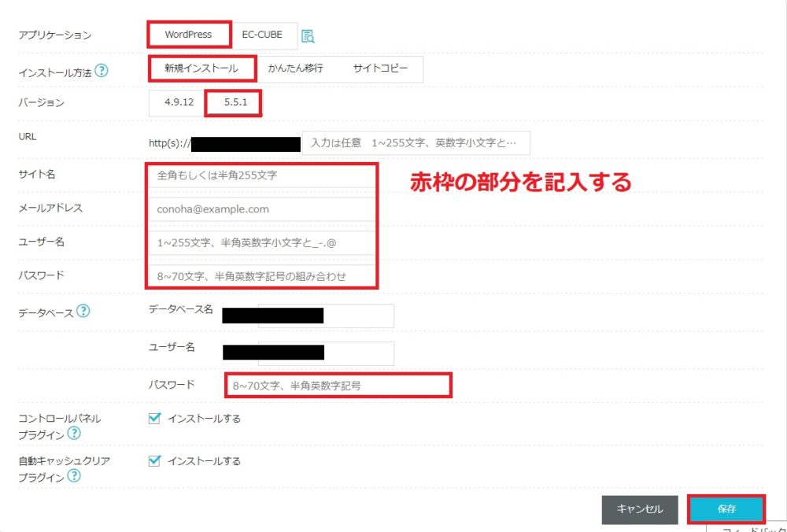The height and width of the screenshot is (532, 787).
Task: Click the database ユーザー名 input field
Action: coord(326,354)
